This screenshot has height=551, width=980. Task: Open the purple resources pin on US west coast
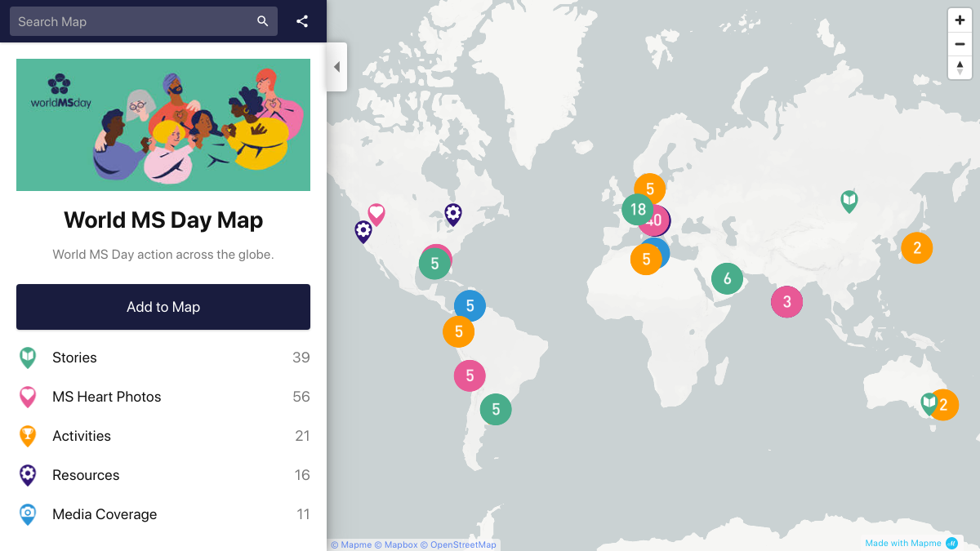pos(363,231)
